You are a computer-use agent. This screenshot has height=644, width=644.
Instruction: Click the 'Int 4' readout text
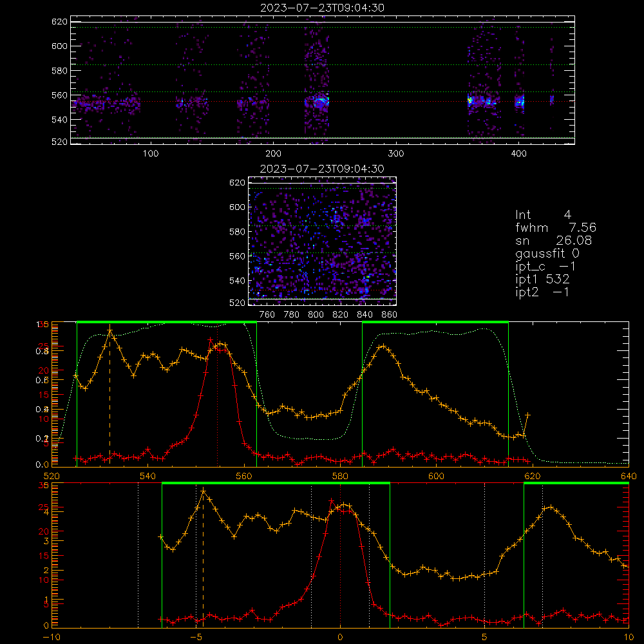[x=544, y=215]
